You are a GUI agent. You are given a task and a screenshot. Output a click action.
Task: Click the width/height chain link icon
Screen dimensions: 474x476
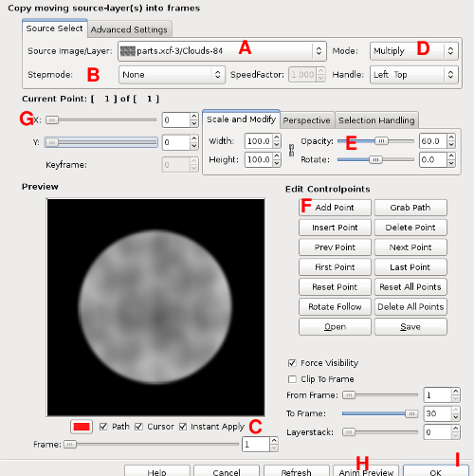point(291,150)
